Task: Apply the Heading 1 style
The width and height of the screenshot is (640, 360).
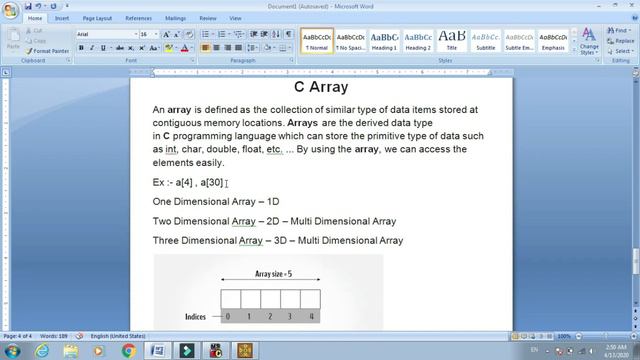Action: [x=384, y=41]
